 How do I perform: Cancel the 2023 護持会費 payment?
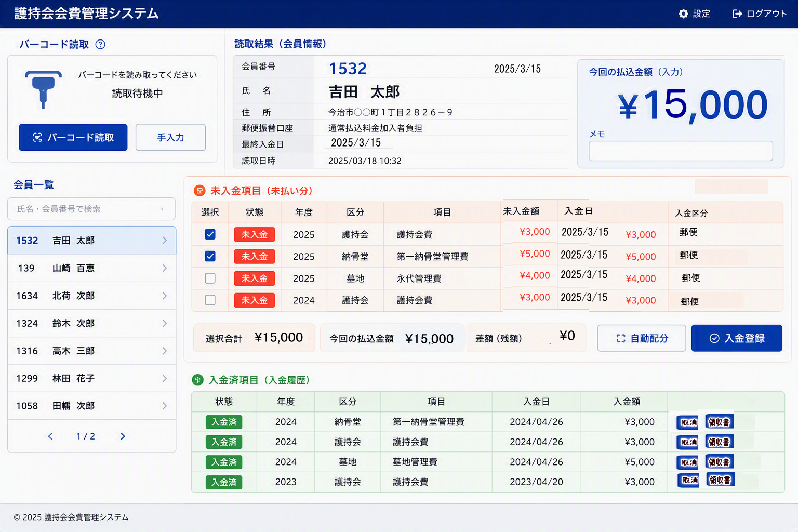pos(689,480)
